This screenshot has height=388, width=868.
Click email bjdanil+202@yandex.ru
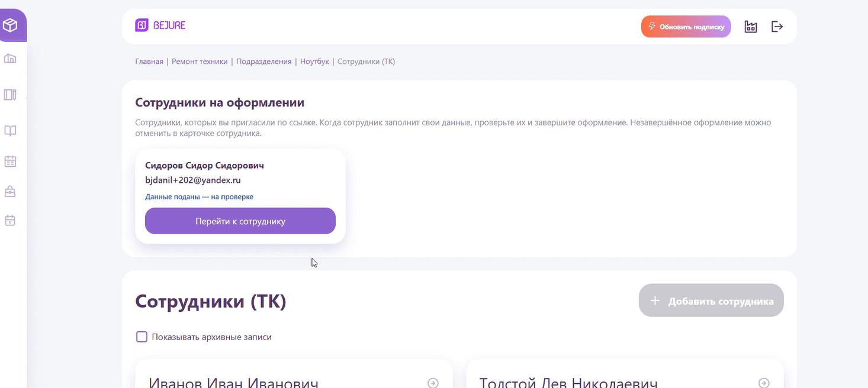193,180
